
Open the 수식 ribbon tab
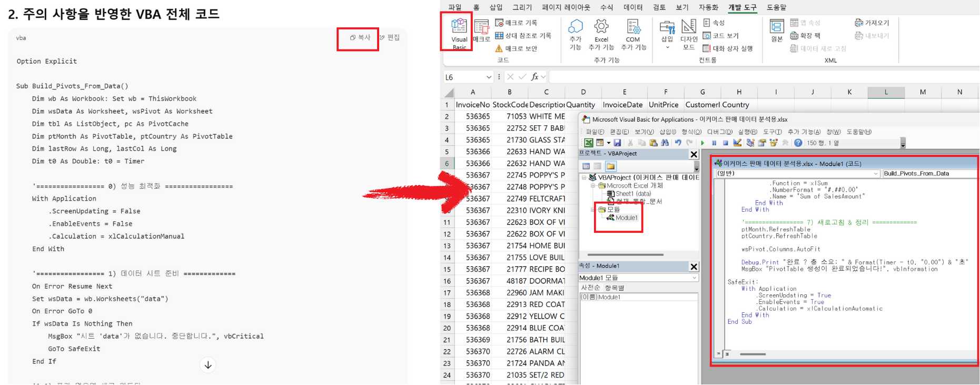click(x=607, y=7)
